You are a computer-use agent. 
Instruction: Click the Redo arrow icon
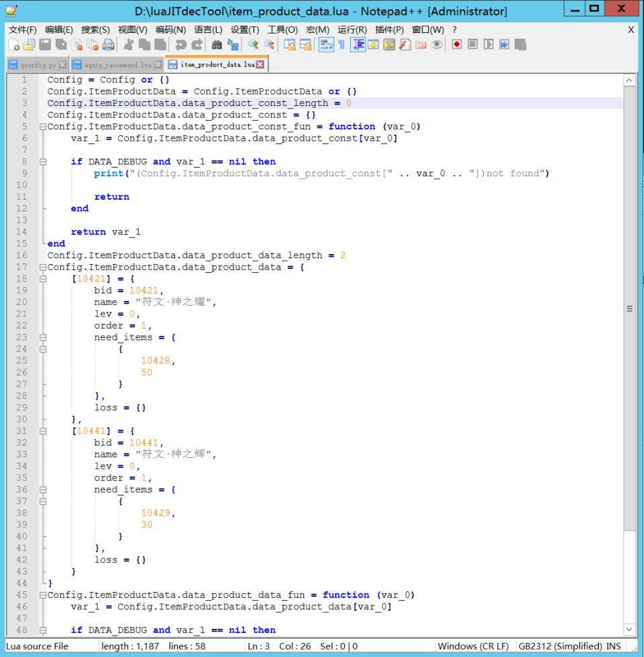(x=197, y=45)
